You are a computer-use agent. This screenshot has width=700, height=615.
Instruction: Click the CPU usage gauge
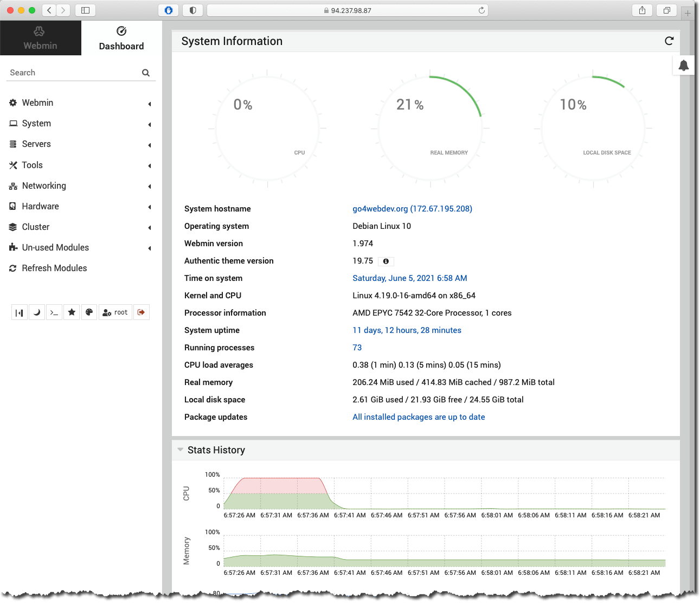point(267,129)
